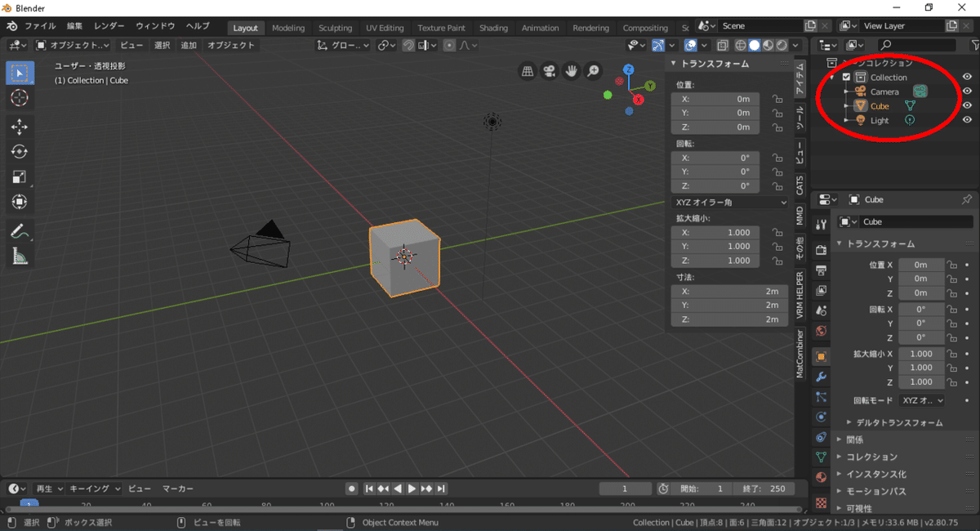
Task: Open the CATS sidebar tab
Action: click(800, 185)
